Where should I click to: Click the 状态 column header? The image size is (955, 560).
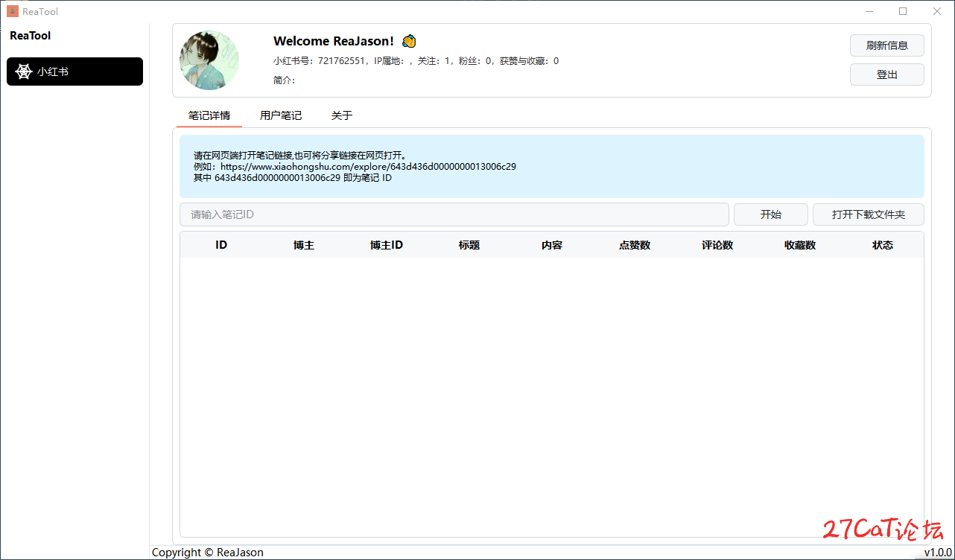[883, 245]
